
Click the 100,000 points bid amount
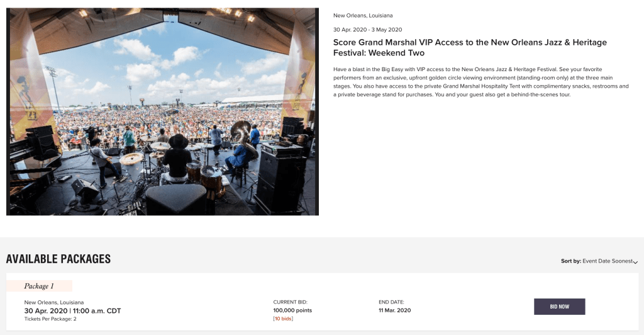[292, 310]
